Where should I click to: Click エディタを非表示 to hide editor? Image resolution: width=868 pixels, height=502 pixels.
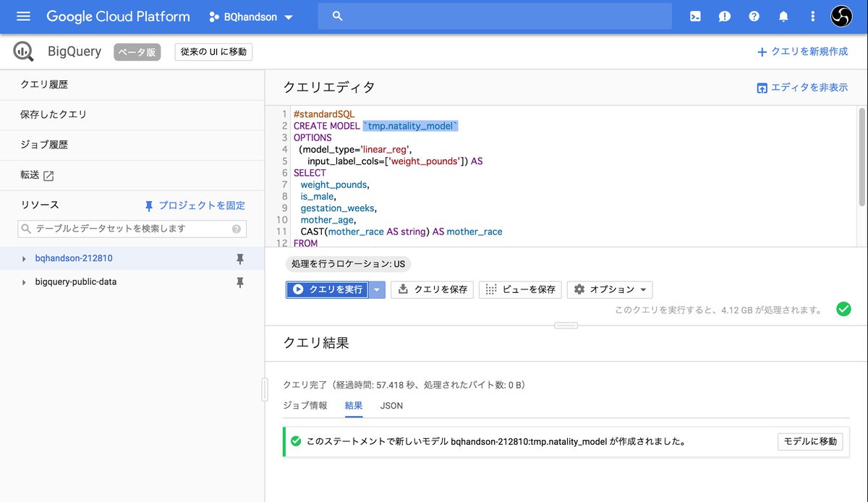coord(802,88)
